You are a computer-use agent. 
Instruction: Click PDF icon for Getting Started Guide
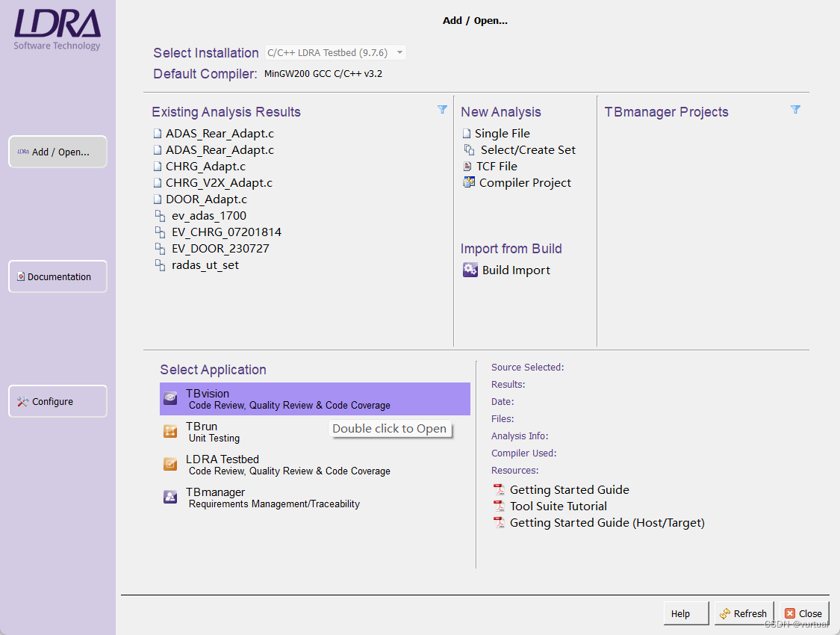click(x=499, y=490)
